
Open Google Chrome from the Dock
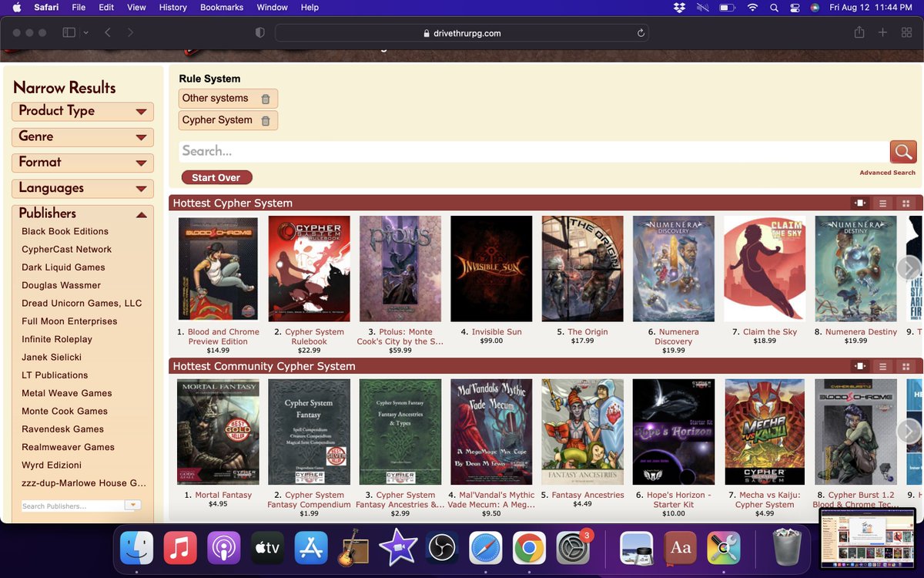point(529,549)
